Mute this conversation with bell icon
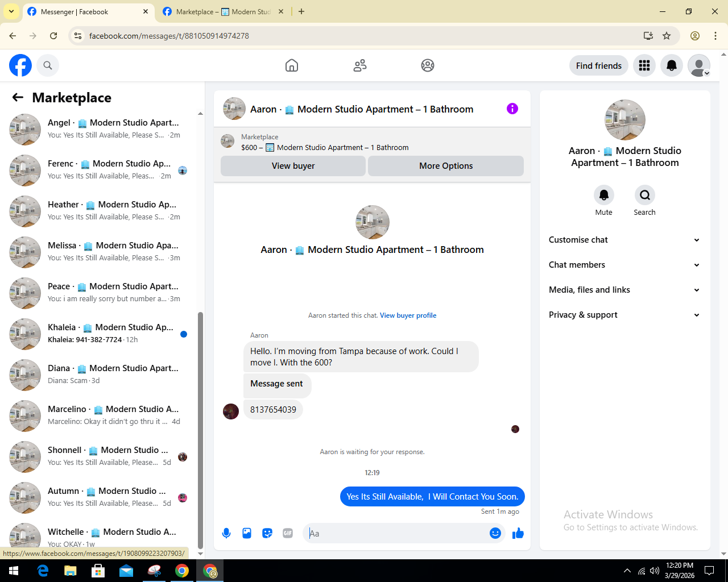This screenshot has width=728, height=582. pos(604,195)
